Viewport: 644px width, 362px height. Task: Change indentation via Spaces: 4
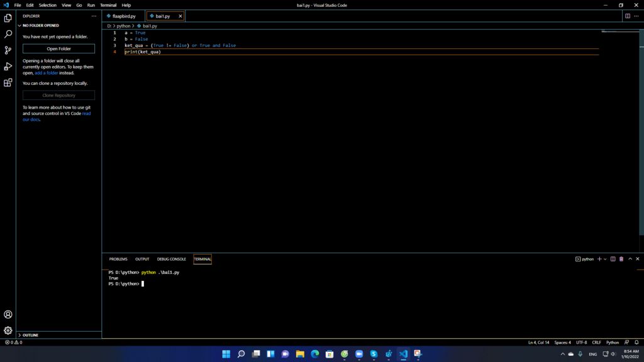pyautogui.click(x=562, y=343)
